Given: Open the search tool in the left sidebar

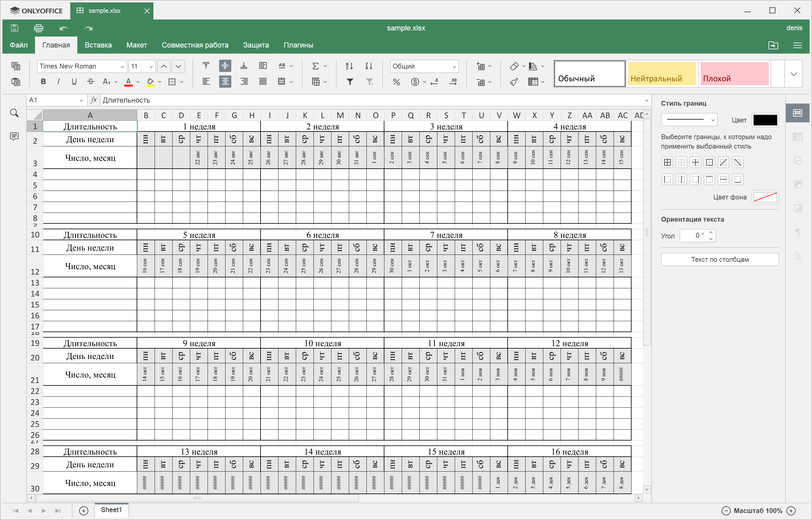Looking at the screenshot, I should 14,113.
